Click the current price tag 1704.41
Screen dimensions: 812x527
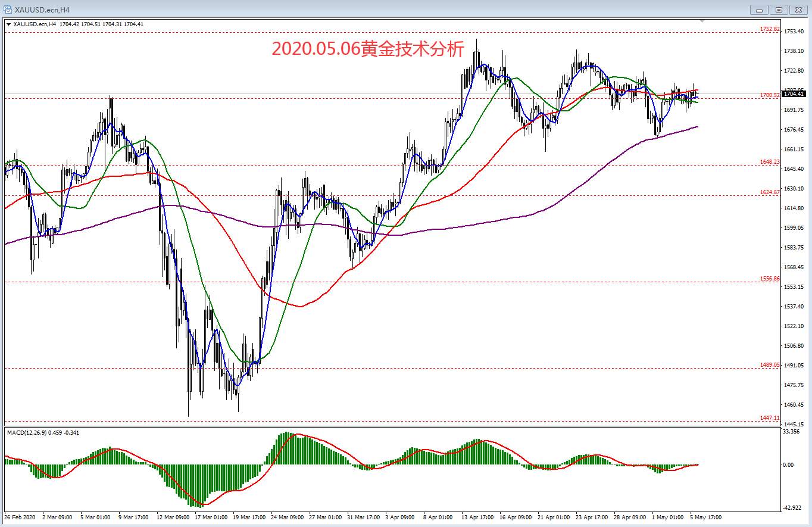point(795,94)
